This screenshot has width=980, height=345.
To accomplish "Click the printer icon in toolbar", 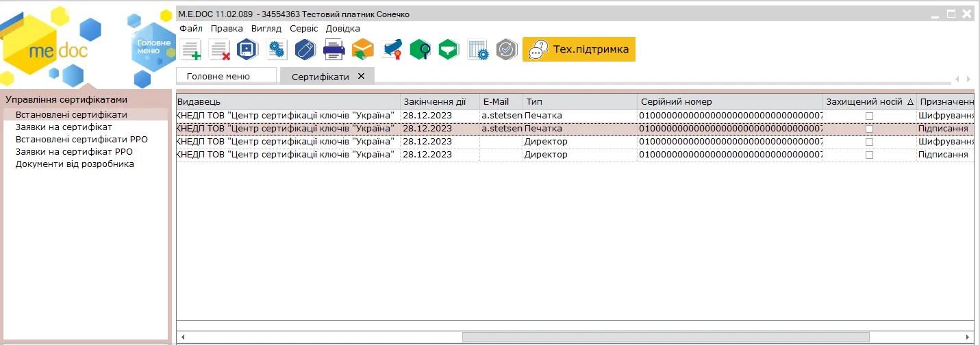I will pos(334,49).
